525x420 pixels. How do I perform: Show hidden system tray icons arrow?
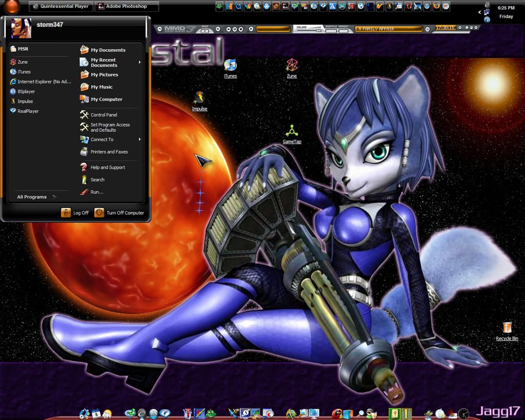click(479, 12)
